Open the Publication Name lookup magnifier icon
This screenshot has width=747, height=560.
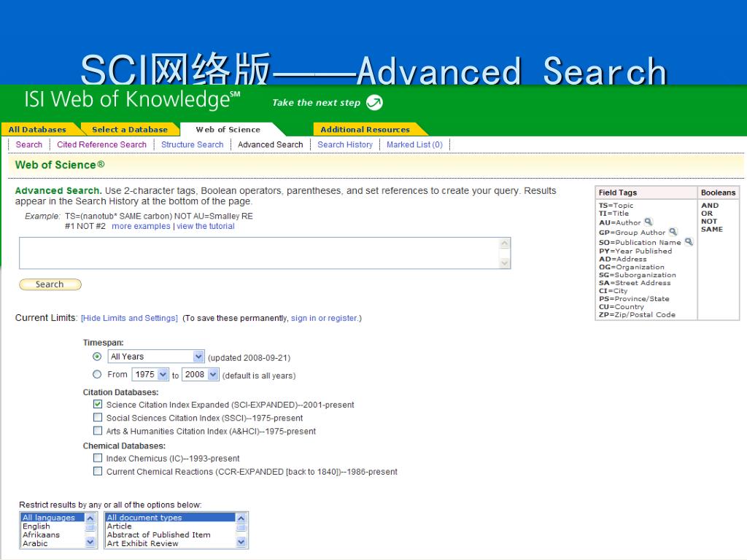689,242
